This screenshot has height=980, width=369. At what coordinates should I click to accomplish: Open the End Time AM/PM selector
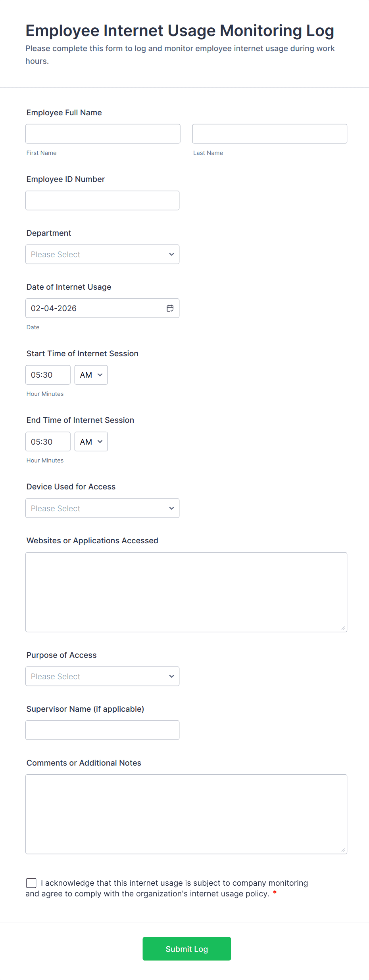(x=91, y=441)
